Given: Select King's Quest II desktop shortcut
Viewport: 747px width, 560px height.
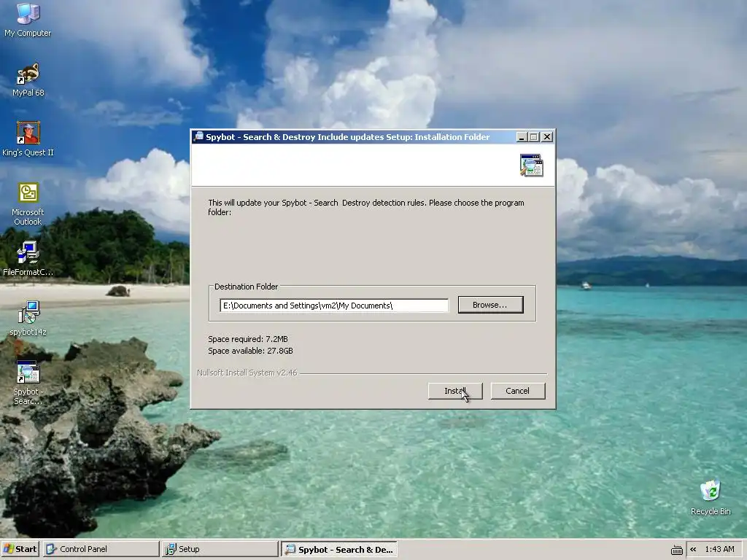Looking at the screenshot, I should [x=28, y=139].
